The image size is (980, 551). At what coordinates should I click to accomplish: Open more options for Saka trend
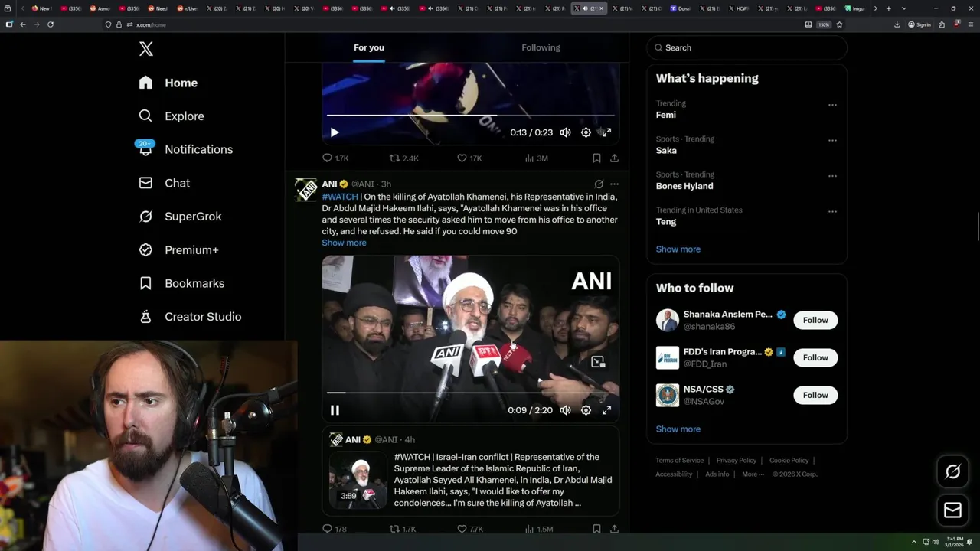[832, 141]
